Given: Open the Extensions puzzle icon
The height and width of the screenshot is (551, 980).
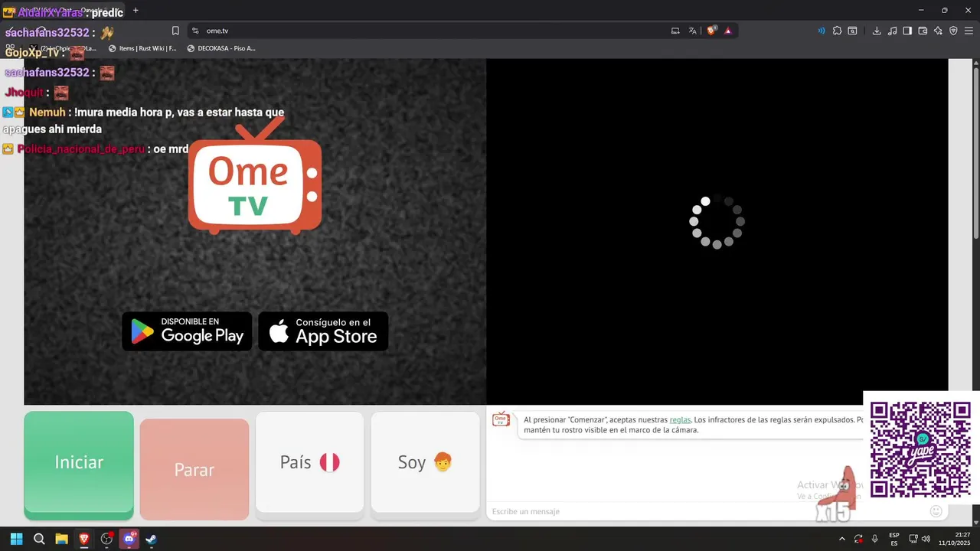Looking at the screenshot, I should pos(837,31).
